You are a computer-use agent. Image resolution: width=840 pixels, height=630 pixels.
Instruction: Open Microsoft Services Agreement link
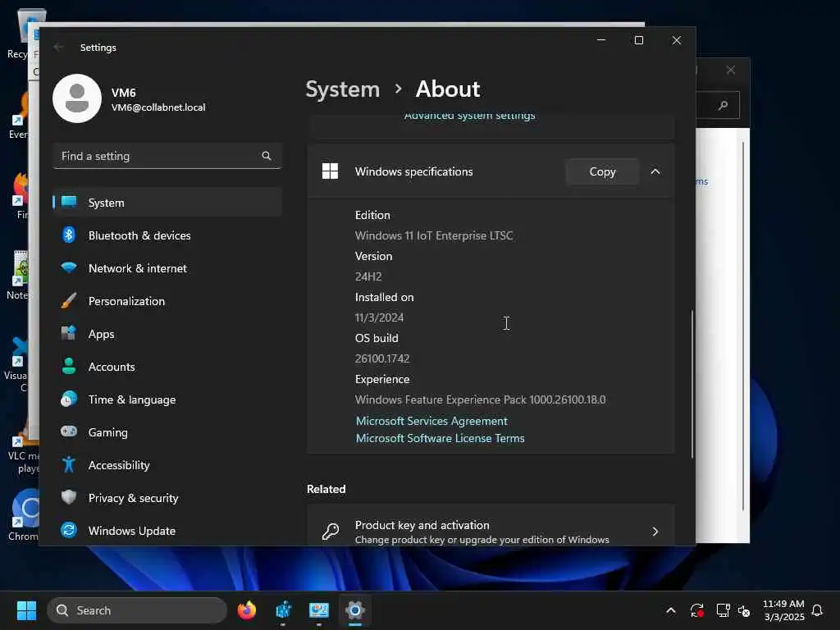click(x=431, y=421)
